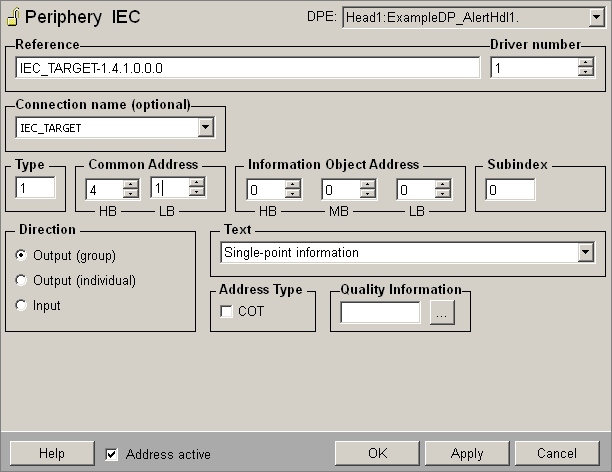Increase the Driver number spinner value
612x472 pixels.
pos(585,62)
